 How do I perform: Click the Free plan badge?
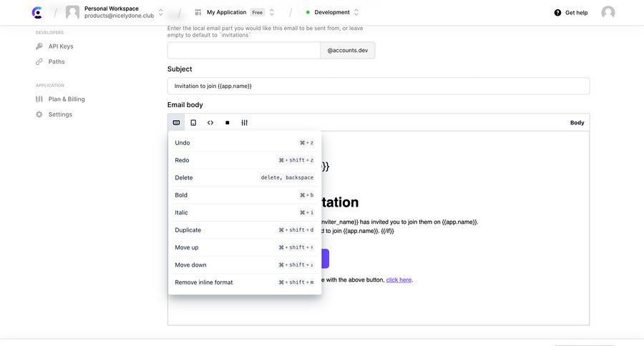258,12
